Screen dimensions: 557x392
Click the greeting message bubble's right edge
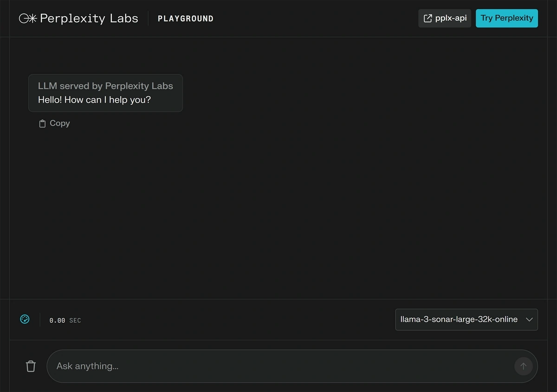pos(182,93)
